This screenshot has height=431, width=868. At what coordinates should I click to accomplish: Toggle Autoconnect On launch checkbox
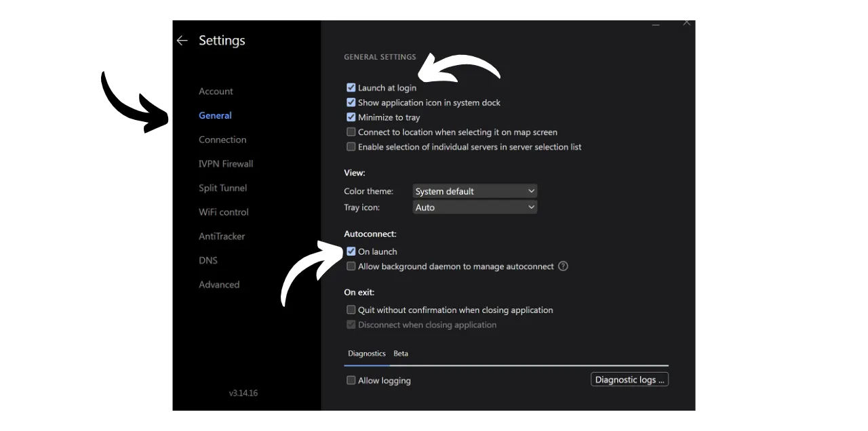(351, 251)
